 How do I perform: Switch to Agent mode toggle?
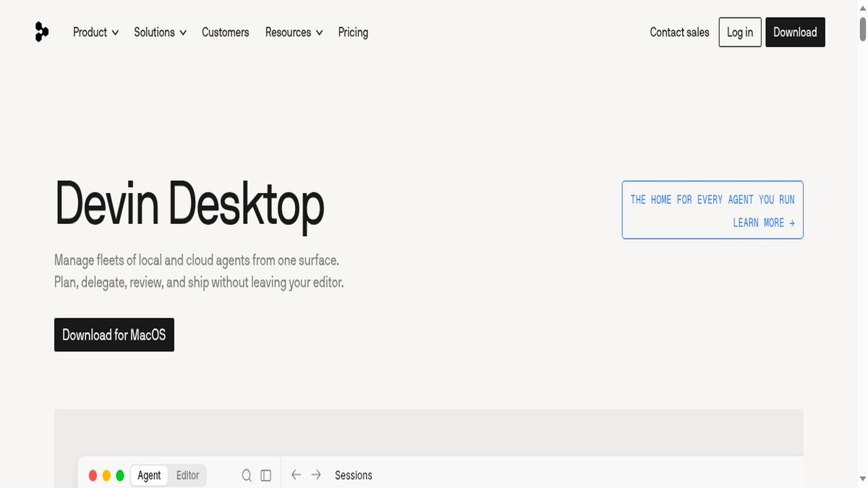[149, 475]
